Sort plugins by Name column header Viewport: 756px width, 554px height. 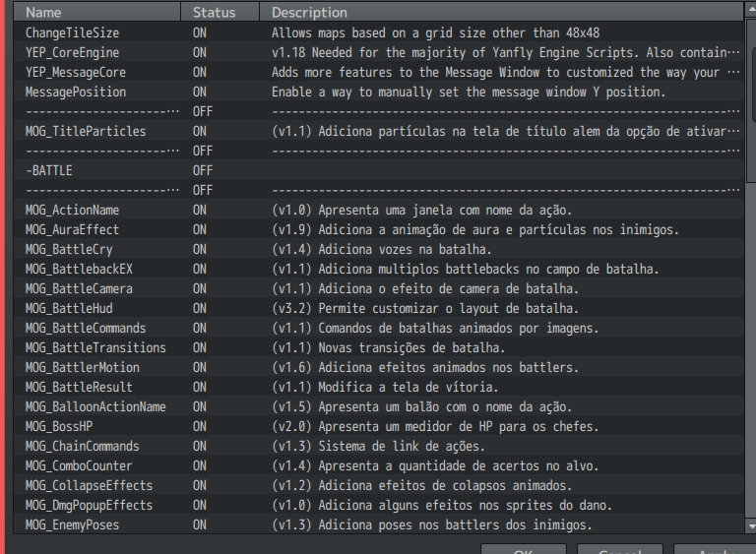pos(96,12)
